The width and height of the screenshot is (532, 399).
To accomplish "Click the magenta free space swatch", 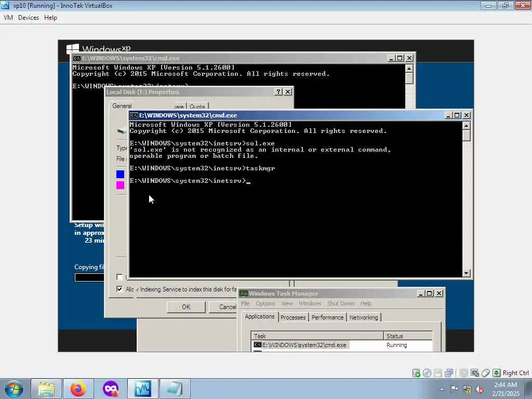I will click(x=120, y=185).
